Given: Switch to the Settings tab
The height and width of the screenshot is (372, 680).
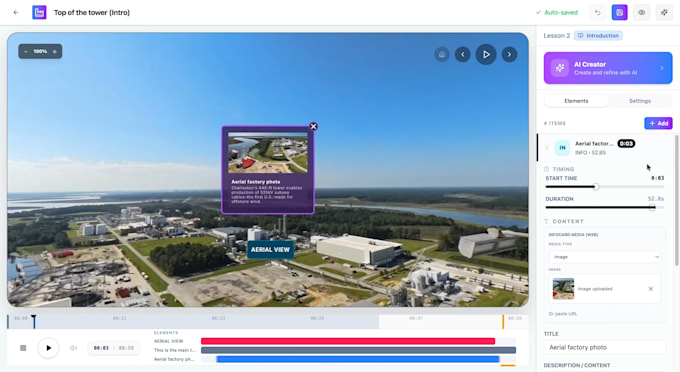Looking at the screenshot, I should point(640,101).
